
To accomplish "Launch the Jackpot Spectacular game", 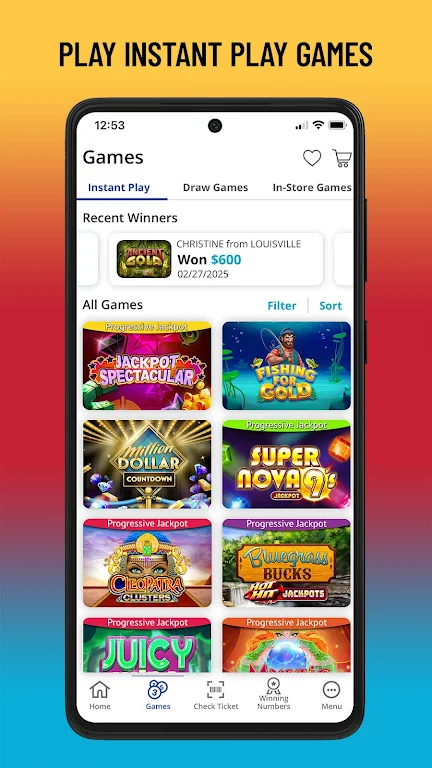I will click(x=147, y=366).
